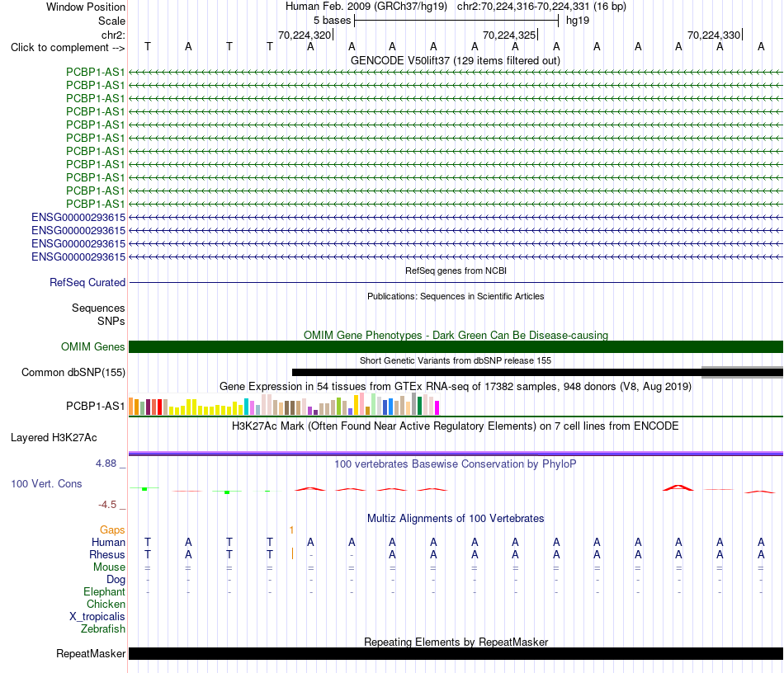Click the purple H3K27Ac signal line
This screenshot has width=784, height=673.
(x=456, y=454)
